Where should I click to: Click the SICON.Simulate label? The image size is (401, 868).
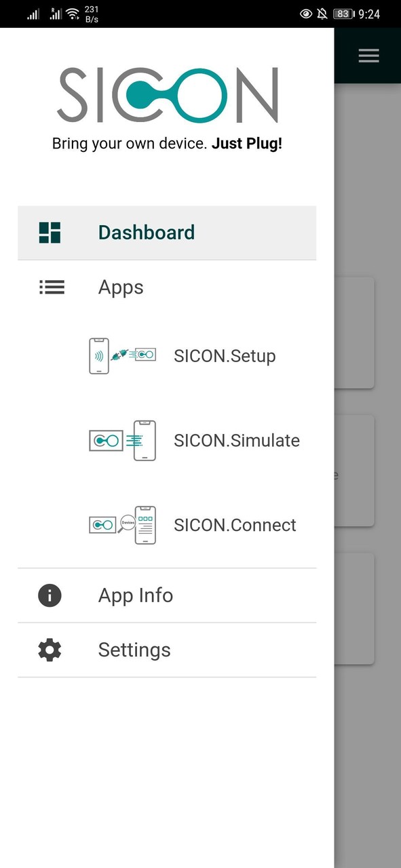236,440
